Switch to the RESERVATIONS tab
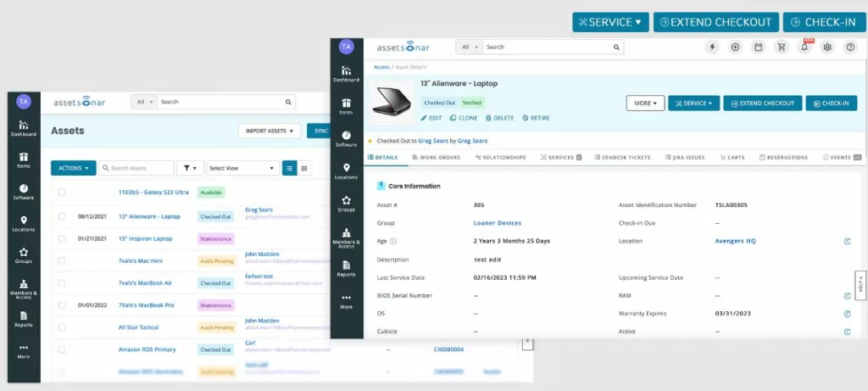Viewport: 868px width, 391px height. tap(783, 157)
